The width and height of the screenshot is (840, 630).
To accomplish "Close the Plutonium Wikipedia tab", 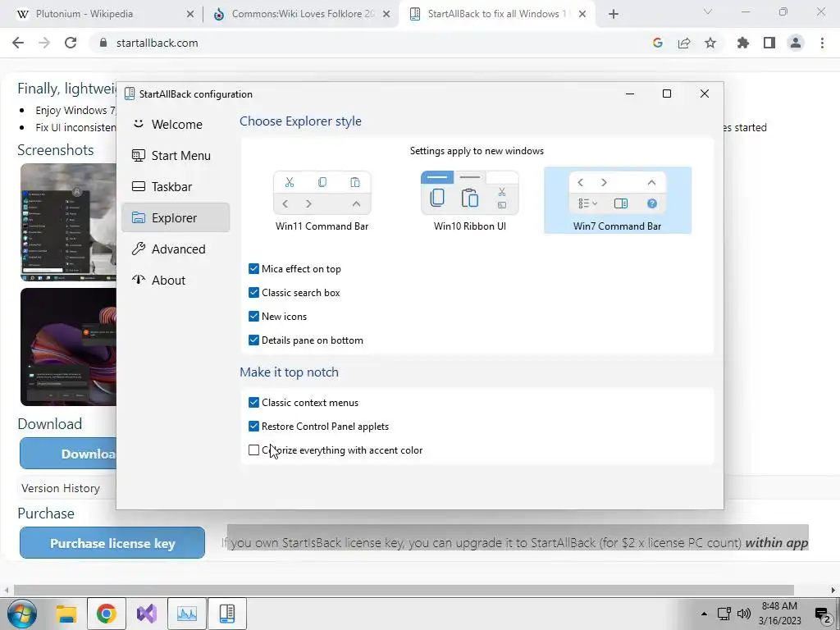I will tap(190, 15).
